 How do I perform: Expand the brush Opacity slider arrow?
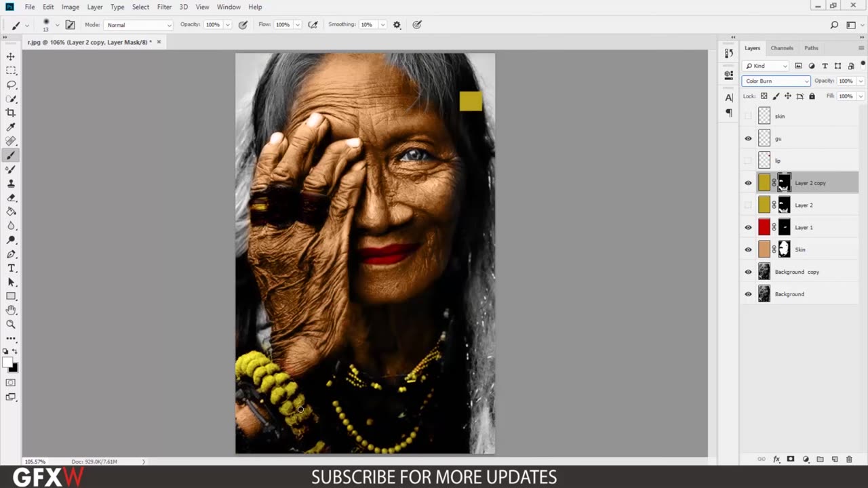(227, 25)
